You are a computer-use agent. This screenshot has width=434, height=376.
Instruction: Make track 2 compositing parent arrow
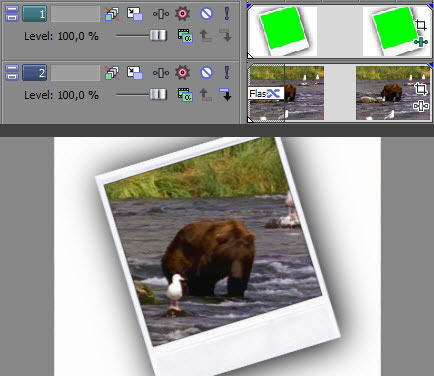[x=205, y=95]
